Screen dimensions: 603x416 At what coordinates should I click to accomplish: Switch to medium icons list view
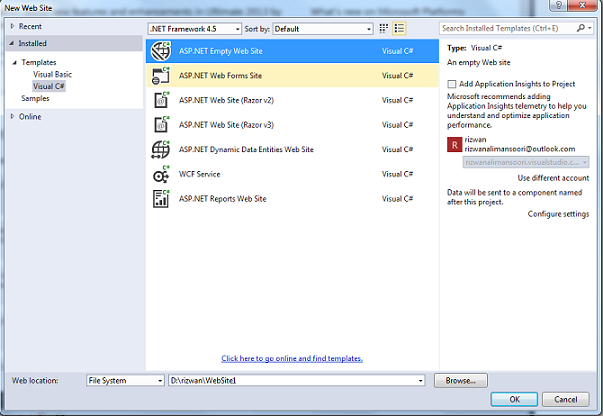399,28
